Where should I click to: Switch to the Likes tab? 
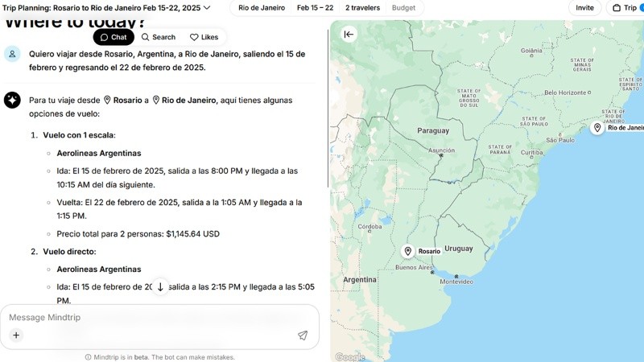coord(204,37)
